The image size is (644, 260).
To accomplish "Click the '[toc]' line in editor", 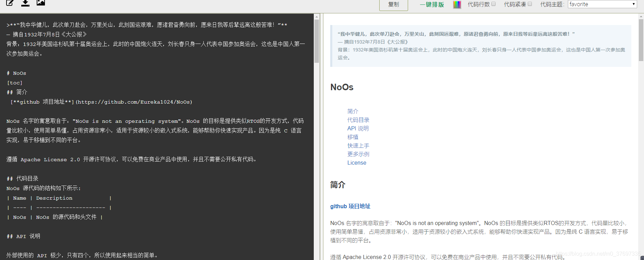I will coord(14,83).
